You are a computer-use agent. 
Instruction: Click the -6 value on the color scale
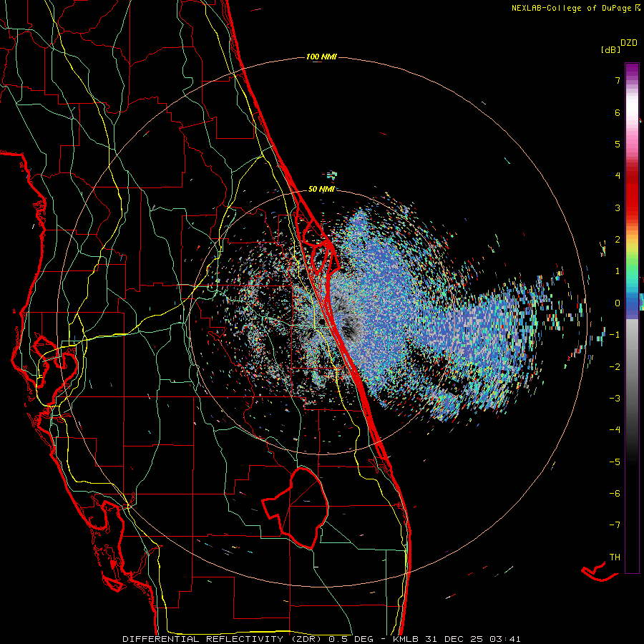tap(615, 494)
